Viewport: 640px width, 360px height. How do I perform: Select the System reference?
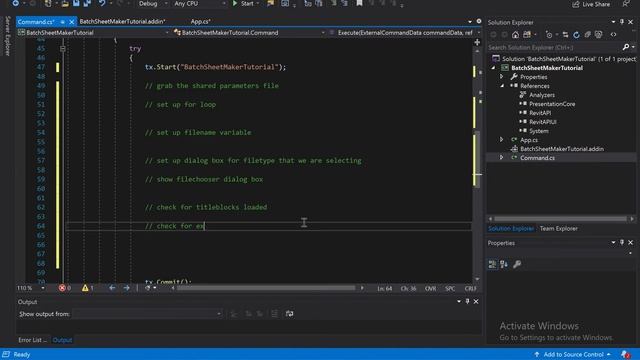[539, 131]
